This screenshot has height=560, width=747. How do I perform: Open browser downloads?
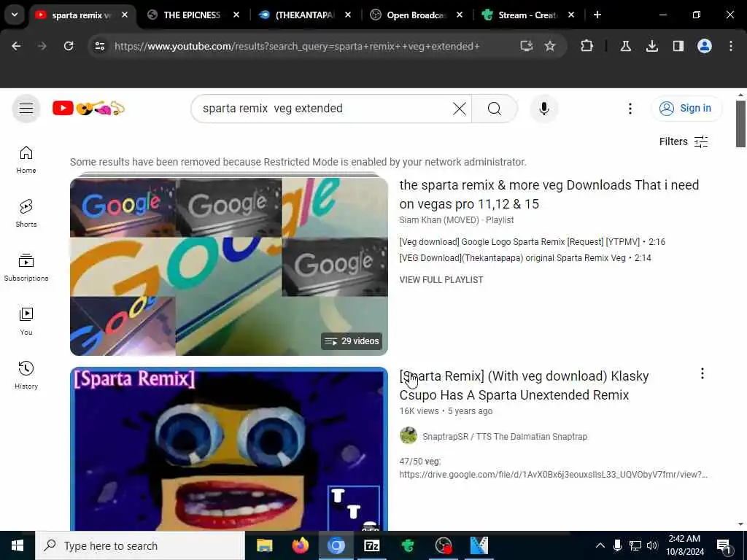click(651, 46)
